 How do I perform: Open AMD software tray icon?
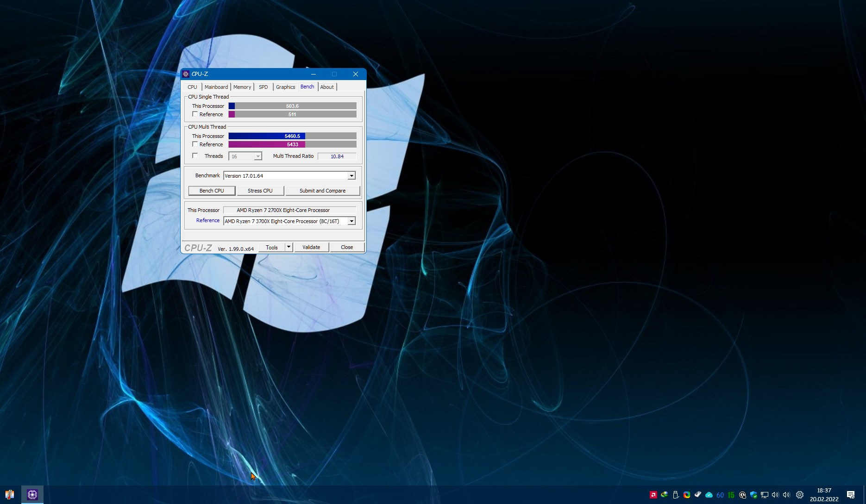pyautogui.click(x=653, y=495)
